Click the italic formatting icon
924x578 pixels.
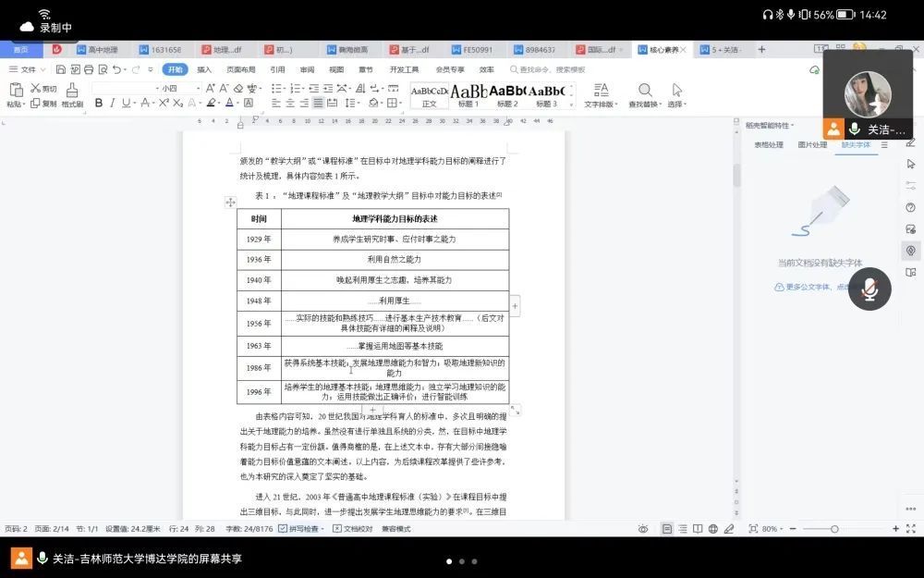[x=112, y=103]
